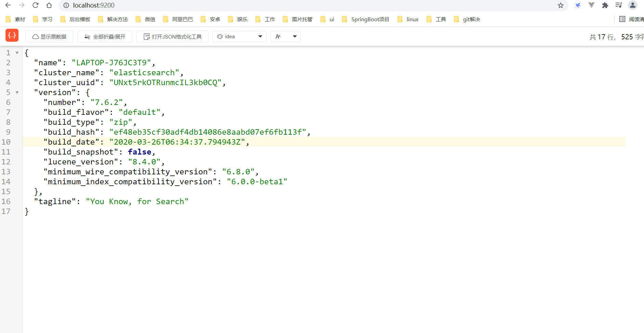Open the media control playlist icon
The height and width of the screenshot is (333, 644).
pos(619,5)
